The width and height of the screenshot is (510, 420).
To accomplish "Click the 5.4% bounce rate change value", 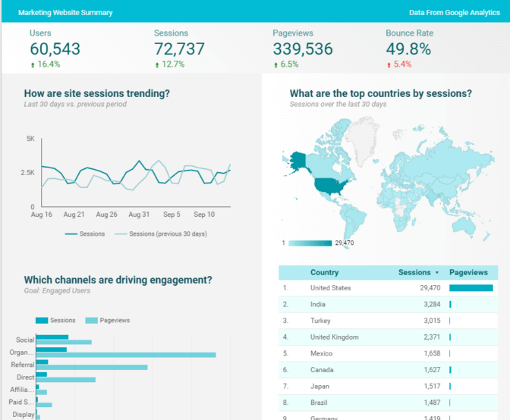I will [x=403, y=64].
